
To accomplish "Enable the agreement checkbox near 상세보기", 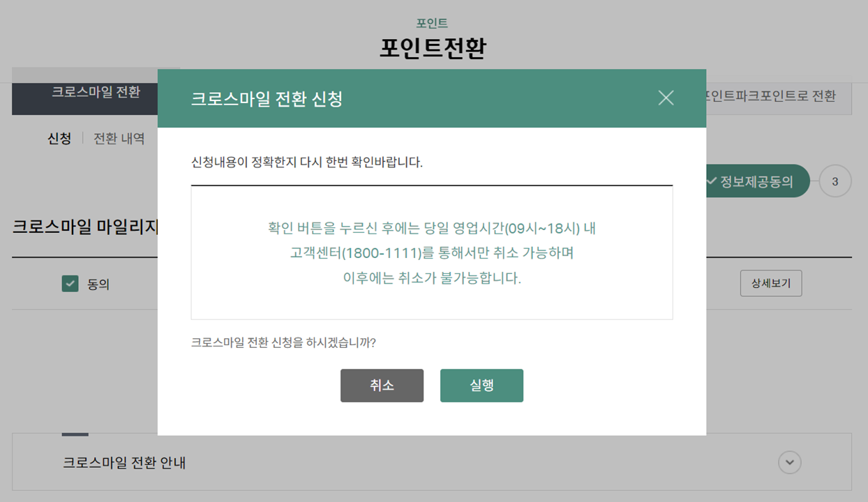I will tap(69, 284).
